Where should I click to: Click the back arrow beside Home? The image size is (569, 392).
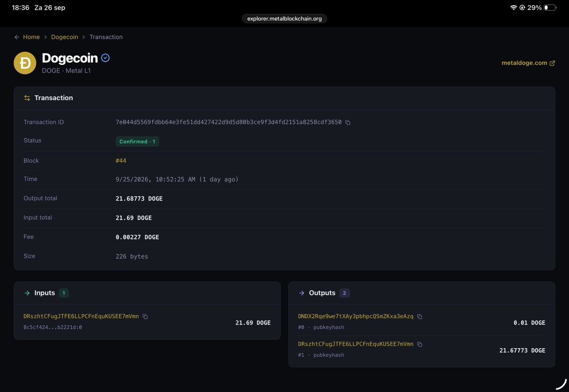[x=17, y=37]
